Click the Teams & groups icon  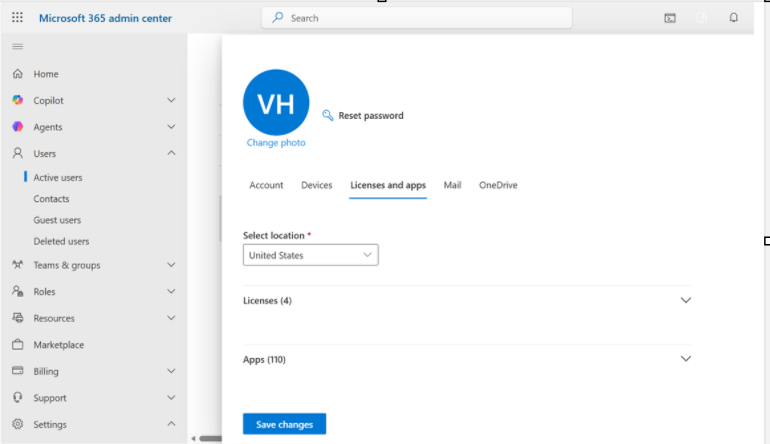tap(18, 265)
